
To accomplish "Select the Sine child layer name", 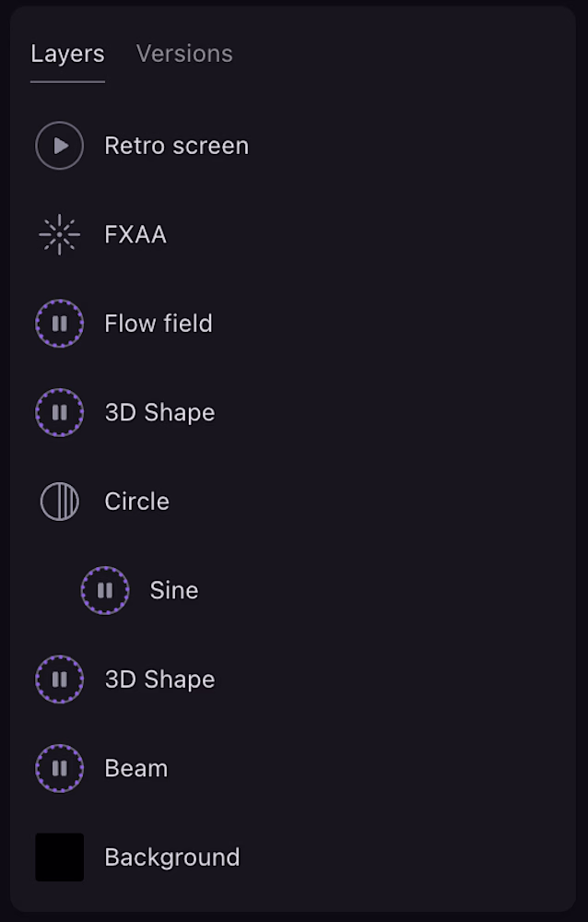I will point(174,590).
